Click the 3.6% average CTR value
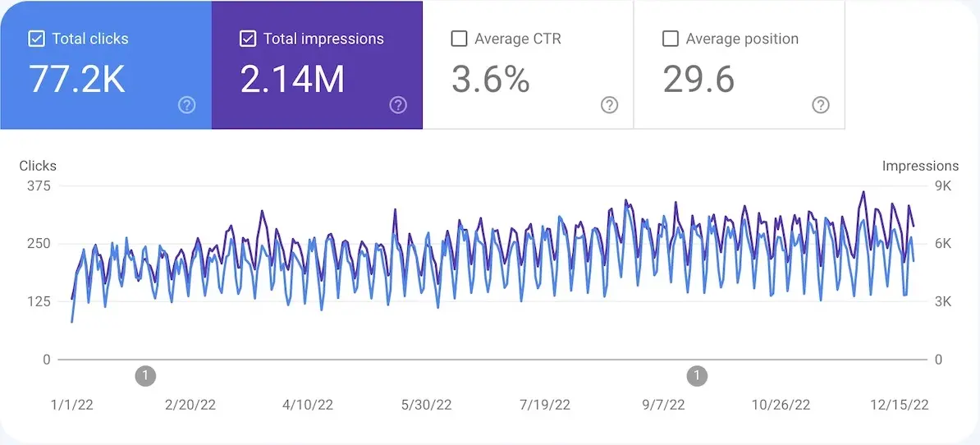Image resolution: width=980 pixels, height=445 pixels. click(491, 80)
